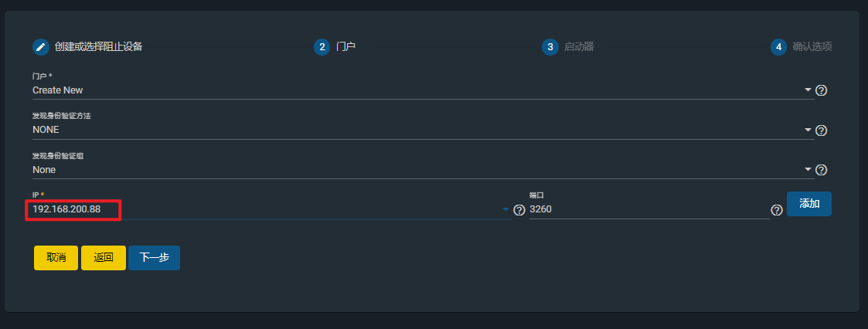Screen dimensions: 868x329
Task: Expand the 发现身份验证组 None dropdown
Action: coord(808,169)
